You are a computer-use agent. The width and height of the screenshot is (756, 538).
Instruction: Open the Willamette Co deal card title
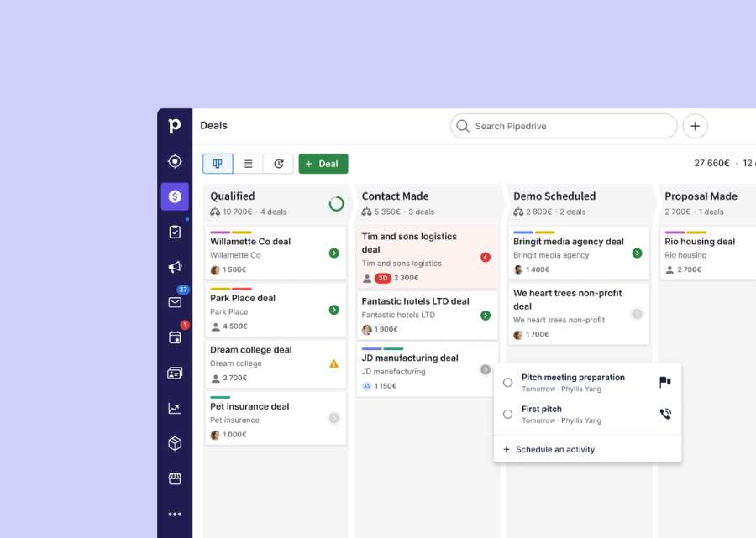250,242
